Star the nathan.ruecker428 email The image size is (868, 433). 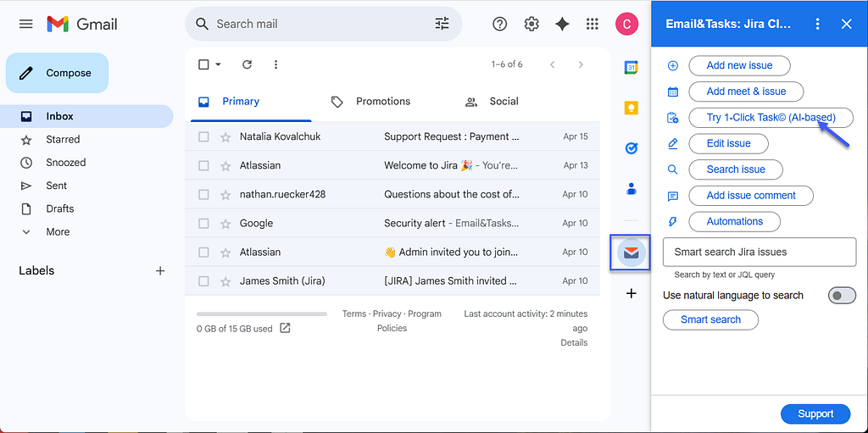click(x=225, y=194)
